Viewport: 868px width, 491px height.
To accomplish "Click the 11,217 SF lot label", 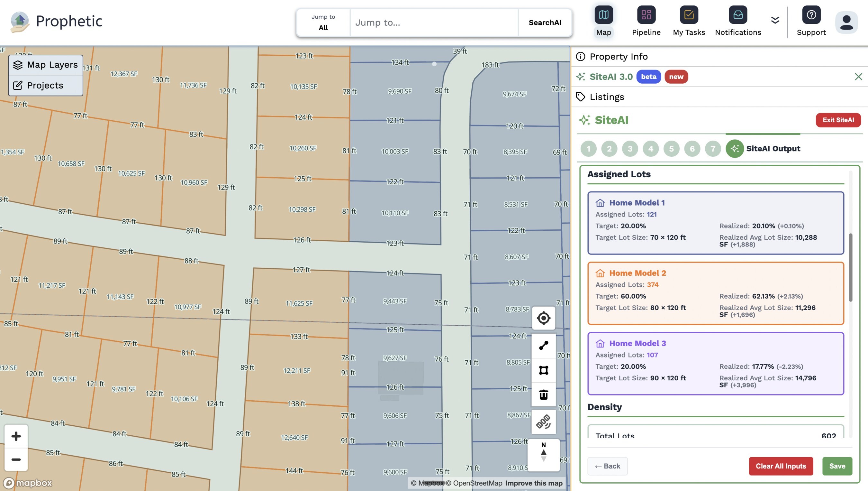I will tap(52, 286).
